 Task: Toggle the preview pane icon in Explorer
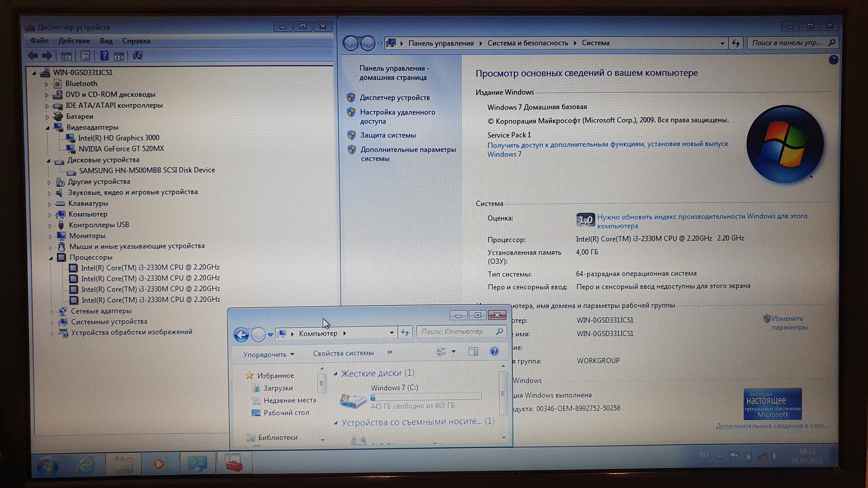pos(473,352)
